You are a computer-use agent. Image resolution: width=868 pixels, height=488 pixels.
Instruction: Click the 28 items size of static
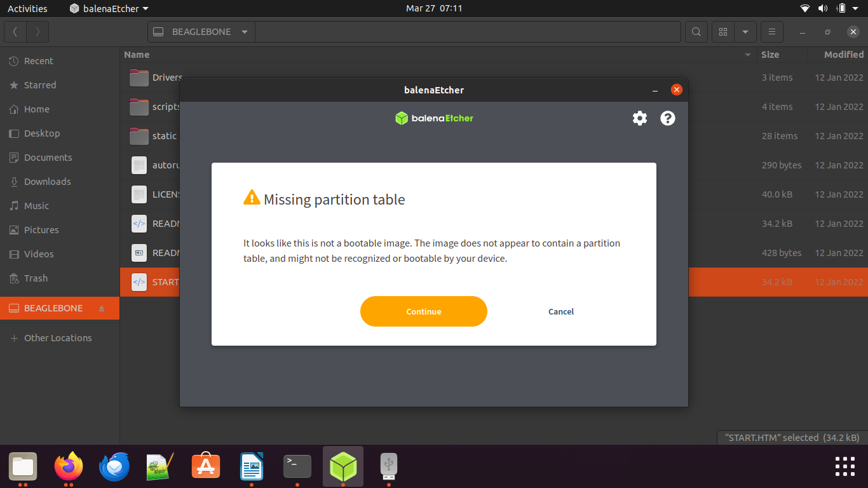pyautogui.click(x=780, y=136)
